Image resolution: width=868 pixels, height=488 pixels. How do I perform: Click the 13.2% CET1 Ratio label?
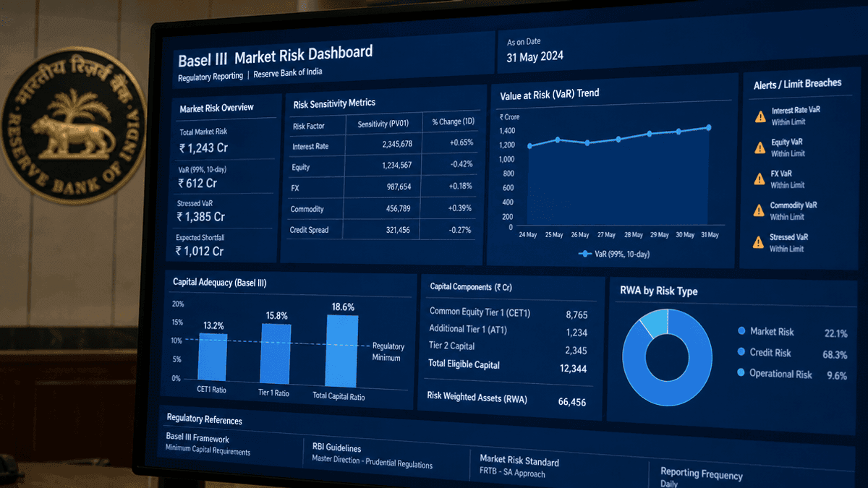tap(214, 325)
